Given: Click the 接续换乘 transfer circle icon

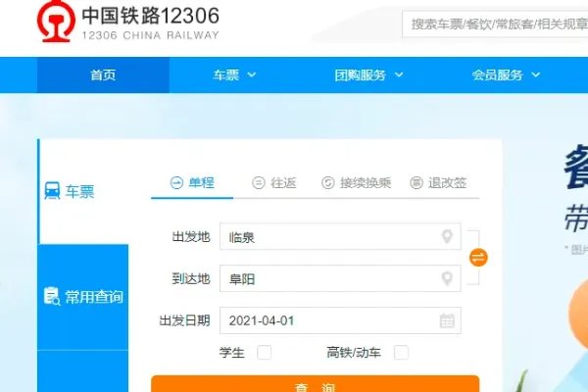Looking at the screenshot, I should pyautogui.click(x=327, y=182).
